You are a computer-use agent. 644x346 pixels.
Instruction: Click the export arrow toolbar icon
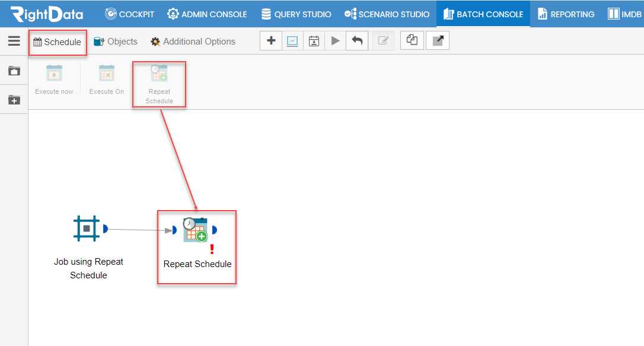[438, 41]
